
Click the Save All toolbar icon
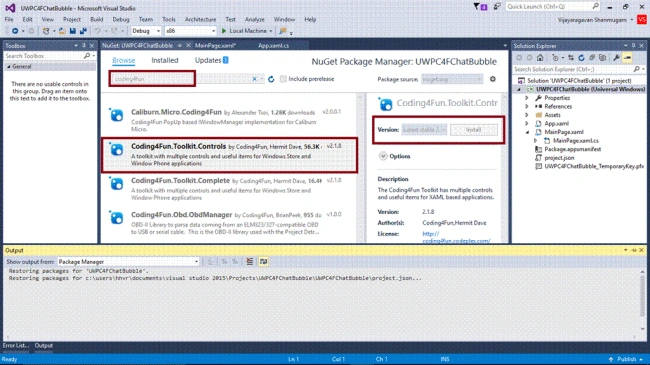point(83,31)
